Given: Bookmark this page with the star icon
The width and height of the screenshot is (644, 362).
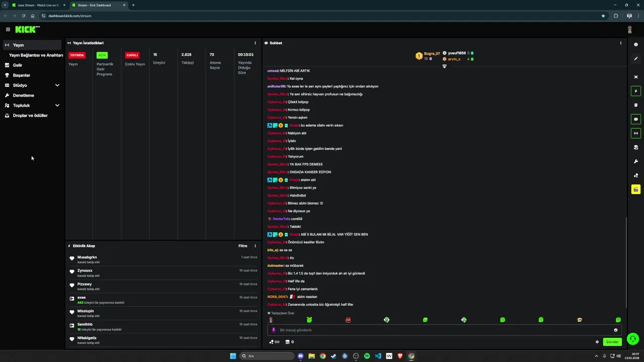Looking at the screenshot, I should click(x=603, y=16).
